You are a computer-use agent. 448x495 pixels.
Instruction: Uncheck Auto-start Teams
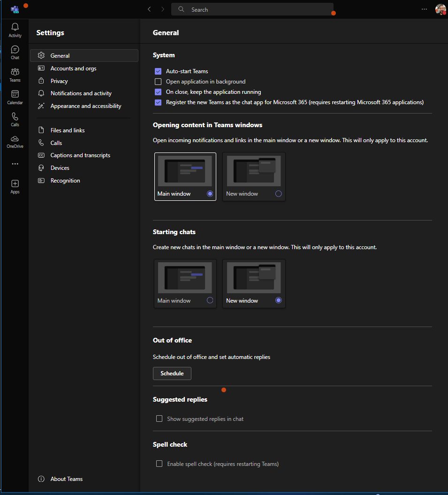(158, 71)
